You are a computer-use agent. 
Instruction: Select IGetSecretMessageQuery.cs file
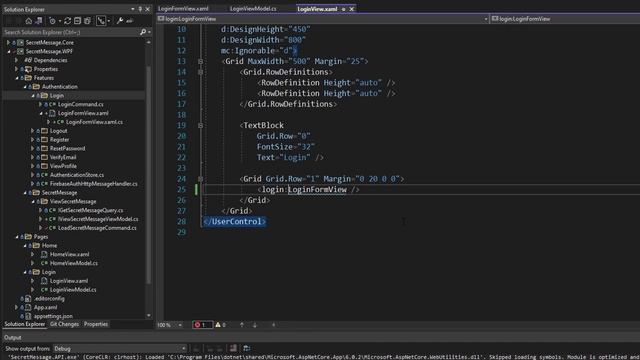pyautogui.click(x=90, y=210)
